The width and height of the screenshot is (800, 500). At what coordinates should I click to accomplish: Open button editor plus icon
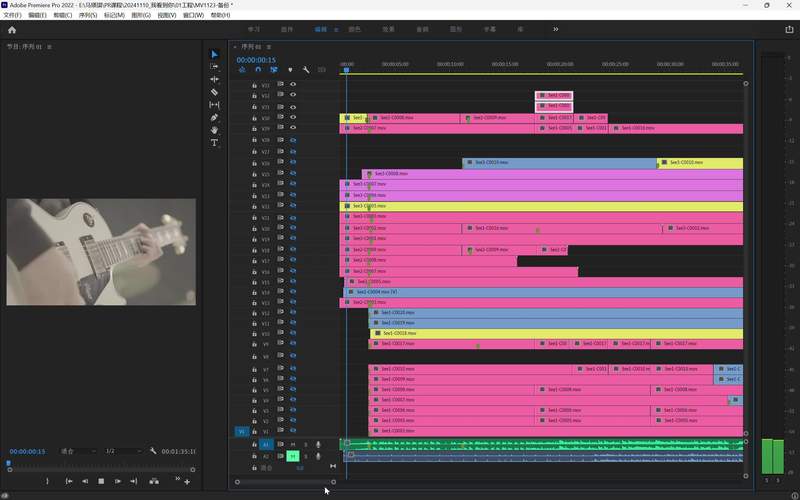(x=187, y=482)
